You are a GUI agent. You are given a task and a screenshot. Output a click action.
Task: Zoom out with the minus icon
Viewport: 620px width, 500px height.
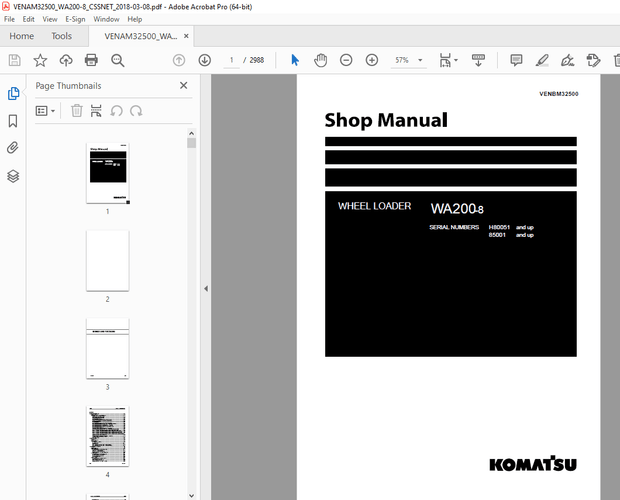point(346,60)
